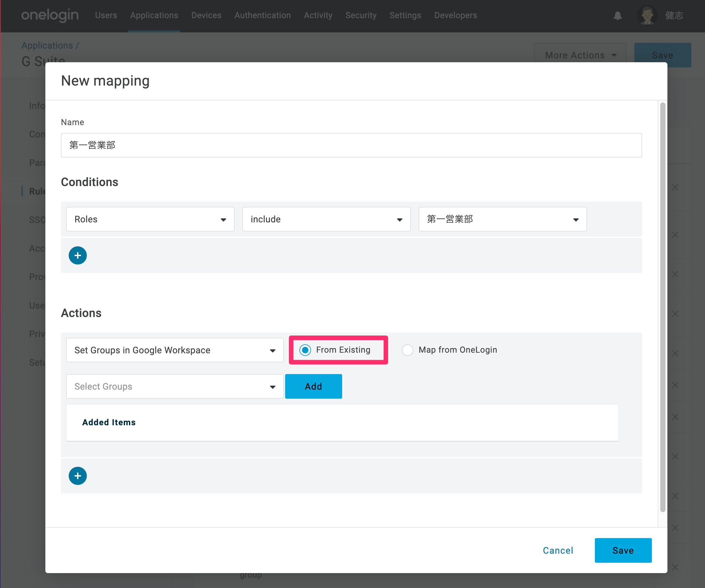Click the 健志 username text
This screenshot has height=588, width=705.
pos(674,16)
